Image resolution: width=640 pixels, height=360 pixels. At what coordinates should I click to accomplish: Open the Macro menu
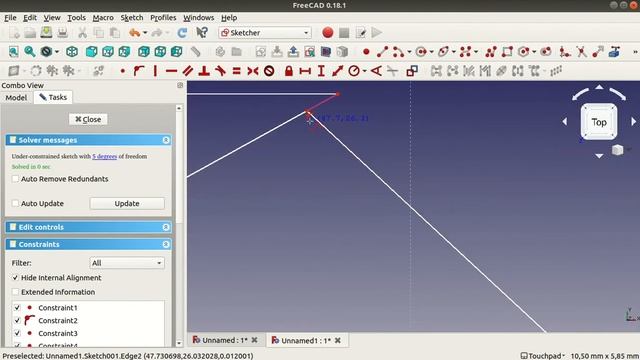(x=103, y=18)
